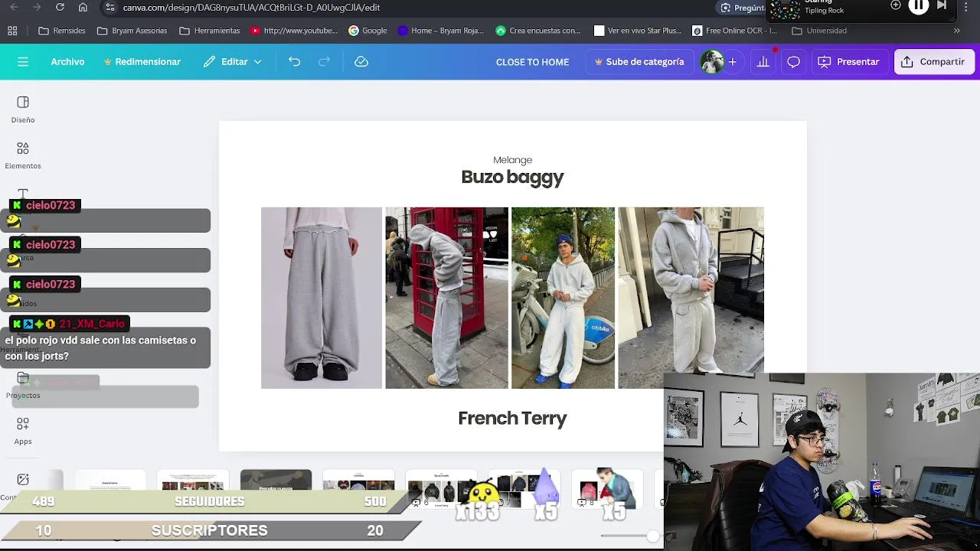Open the Herramientas bookmark folder
The width and height of the screenshot is (980, 551).
[209, 31]
